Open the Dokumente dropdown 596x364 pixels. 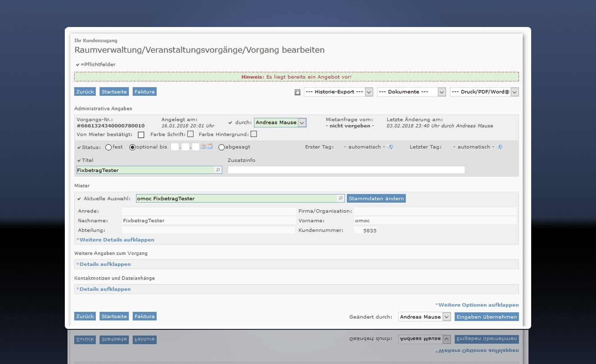point(411,92)
